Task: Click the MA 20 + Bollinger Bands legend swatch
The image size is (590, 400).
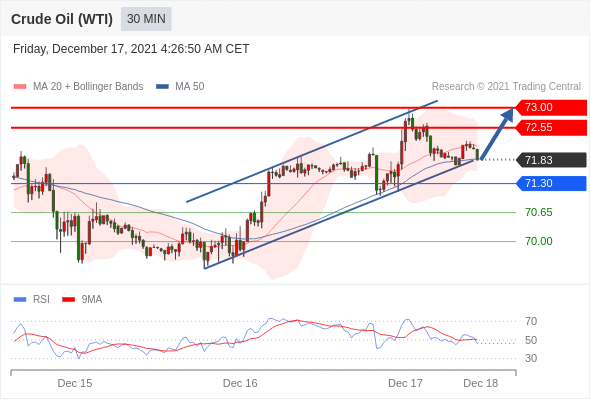Action: pos(20,87)
